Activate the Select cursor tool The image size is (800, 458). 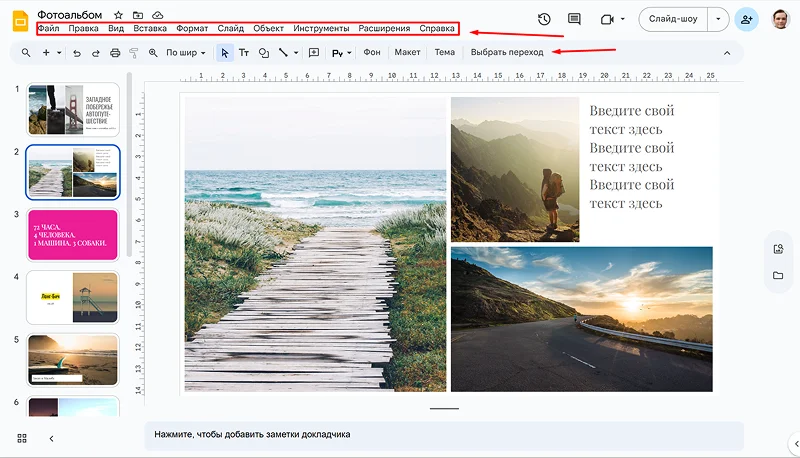point(224,52)
